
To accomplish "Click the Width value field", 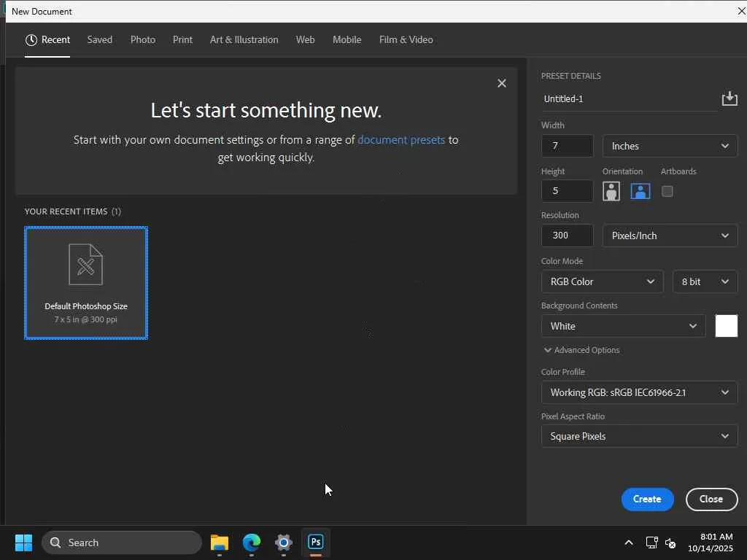I will [567, 146].
